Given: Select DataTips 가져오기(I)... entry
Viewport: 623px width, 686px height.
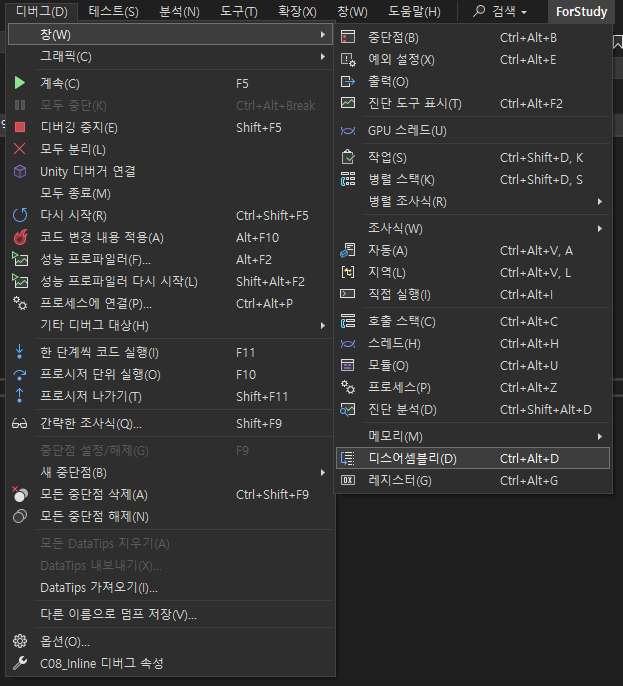Looking at the screenshot, I should (171, 587).
